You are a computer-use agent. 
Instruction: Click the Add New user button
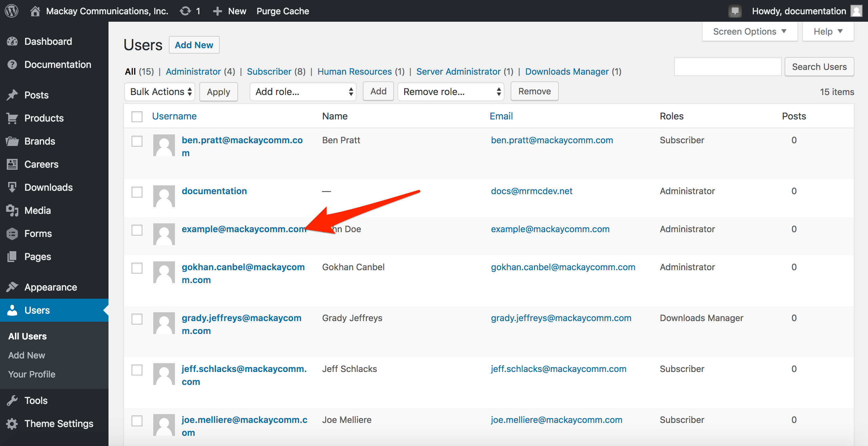pos(194,45)
